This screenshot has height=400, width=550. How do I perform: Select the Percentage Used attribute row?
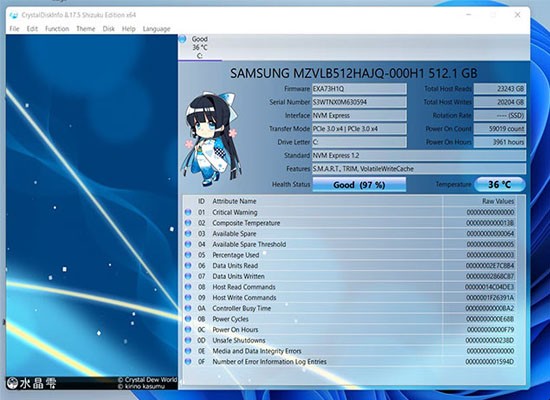[350, 255]
